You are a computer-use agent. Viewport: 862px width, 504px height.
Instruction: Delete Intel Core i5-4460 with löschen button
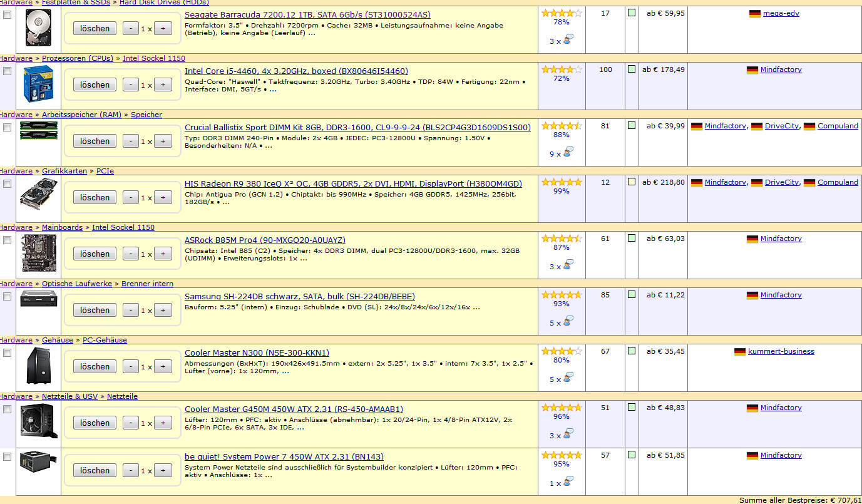(95, 85)
